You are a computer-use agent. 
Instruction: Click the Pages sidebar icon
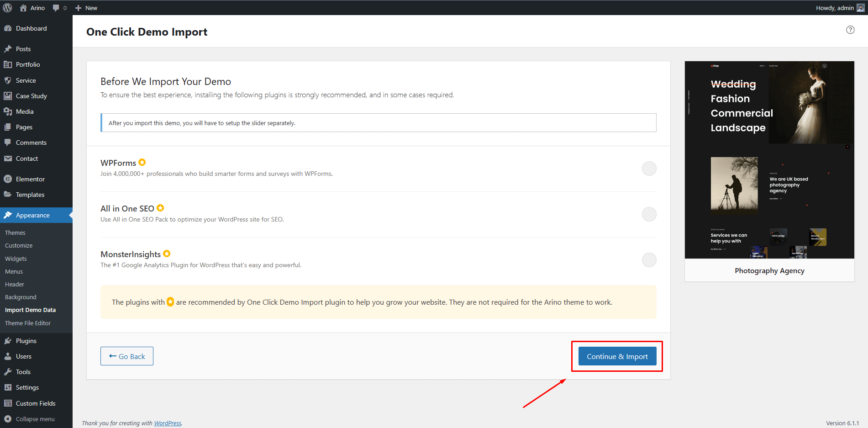[8, 127]
